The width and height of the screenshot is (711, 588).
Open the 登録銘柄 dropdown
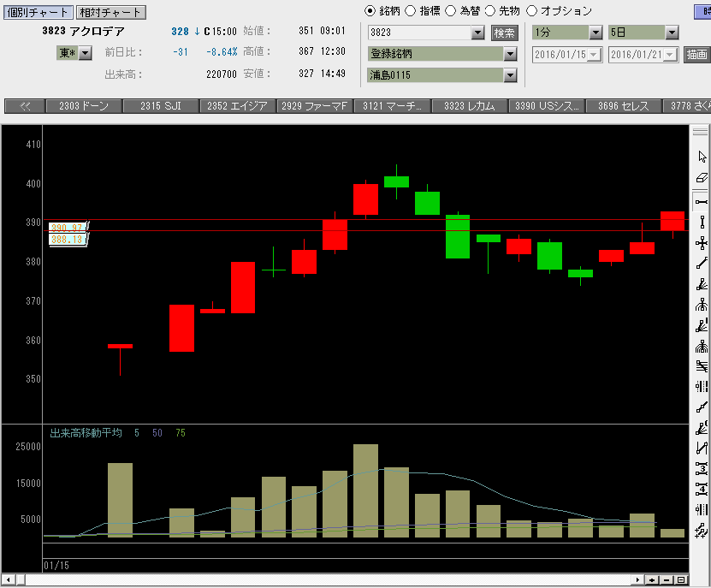point(510,55)
